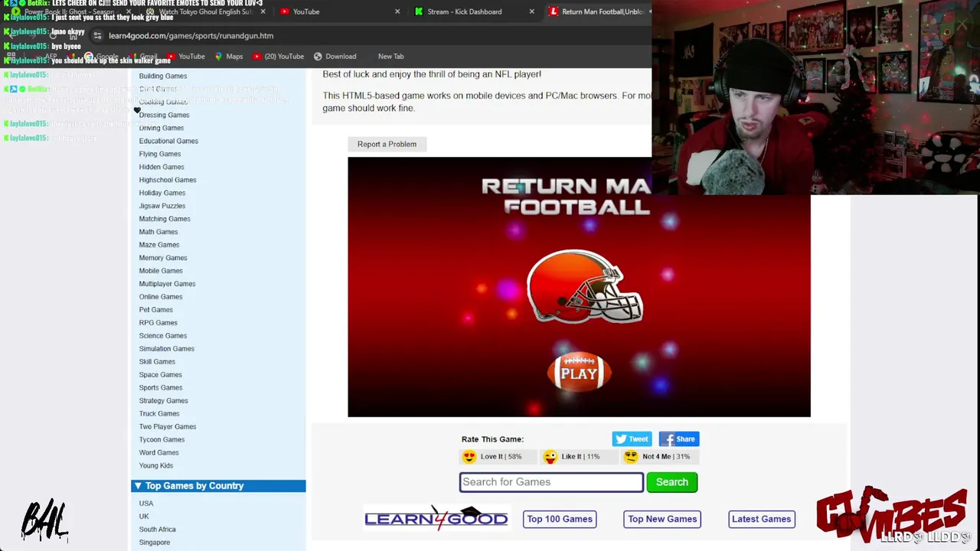Open site information icon in address bar
This screenshot has width=980, height=551.
tap(97, 35)
